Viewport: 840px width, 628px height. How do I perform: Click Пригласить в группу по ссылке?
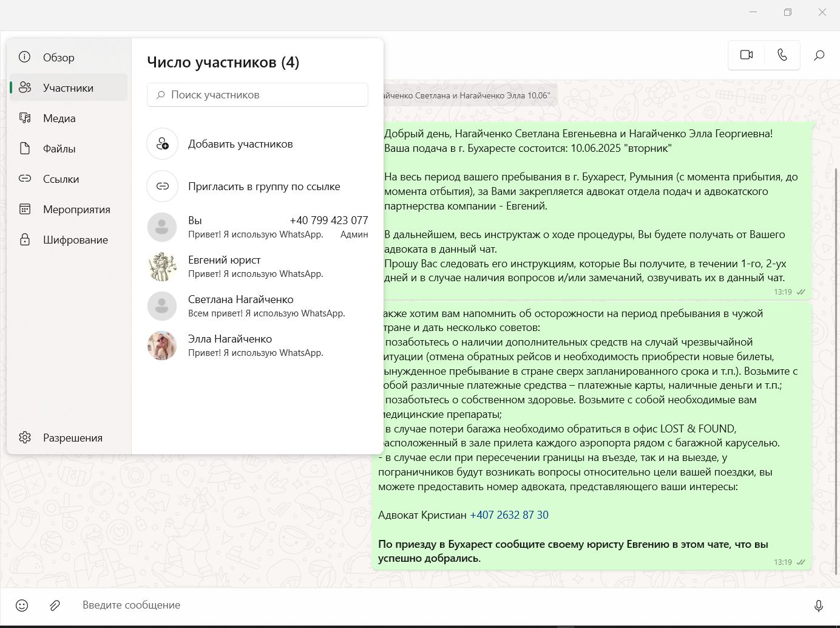[x=257, y=186]
